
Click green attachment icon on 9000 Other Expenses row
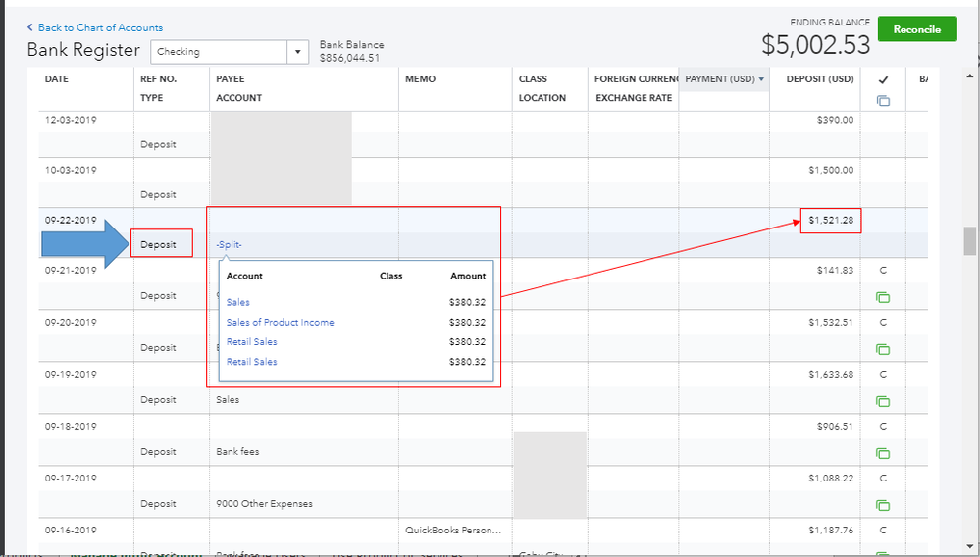[883, 505]
